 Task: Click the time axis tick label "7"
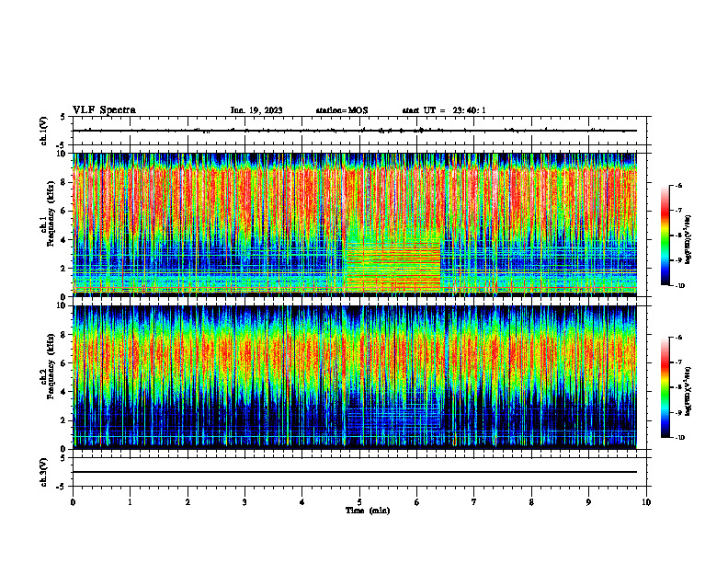click(474, 502)
